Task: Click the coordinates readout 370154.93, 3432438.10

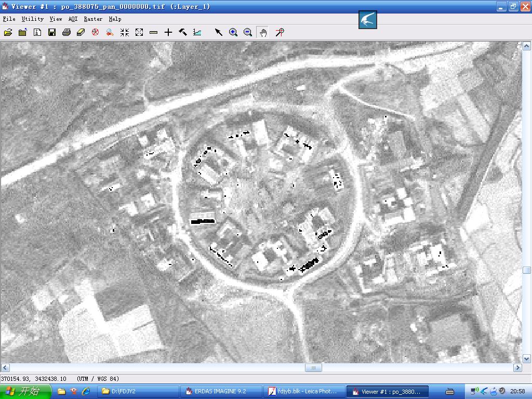Action: 34,379
